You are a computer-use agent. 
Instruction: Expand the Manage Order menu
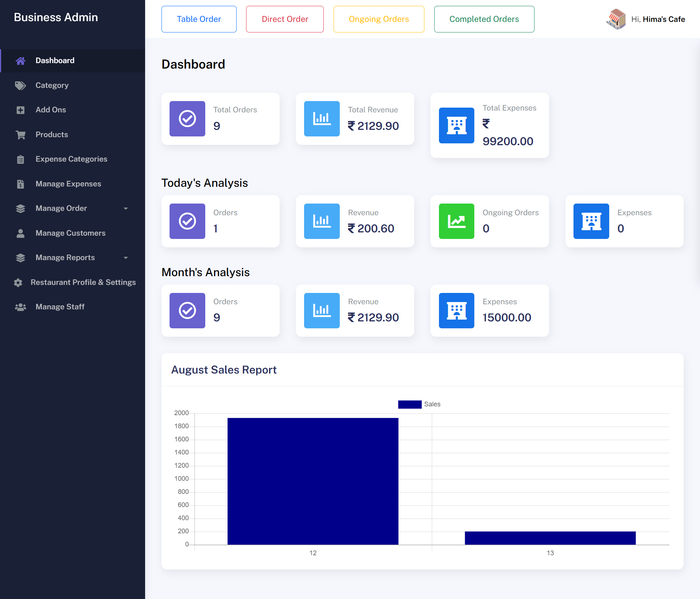61,208
